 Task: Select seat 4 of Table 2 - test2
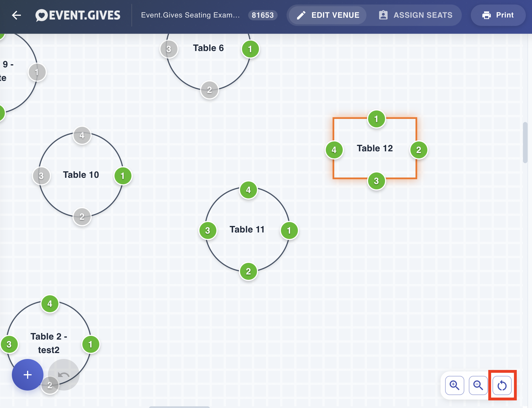pyautogui.click(x=50, y=304)
